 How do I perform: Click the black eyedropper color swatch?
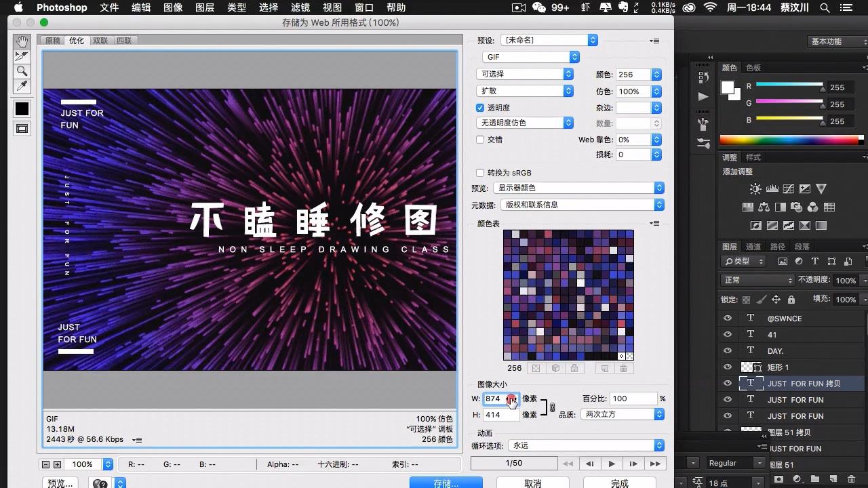pos(22,108)
